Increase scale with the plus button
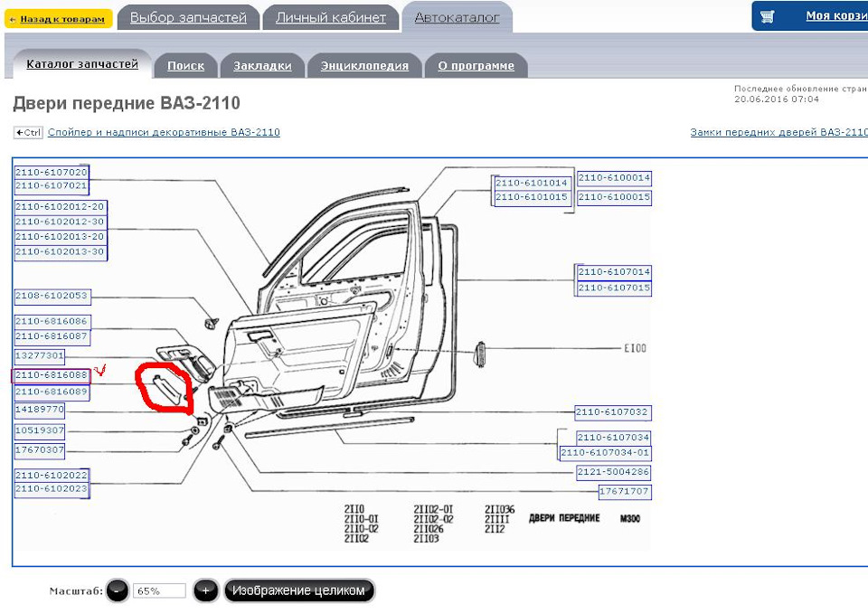The height and width of the screenshot is (614, 868). [205, 590]
